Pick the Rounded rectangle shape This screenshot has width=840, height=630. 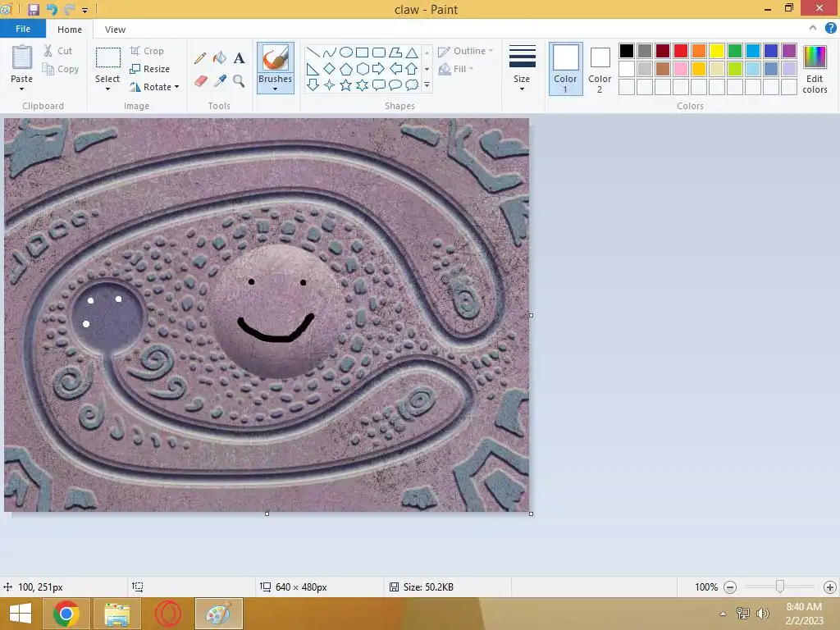coord(379,52)
